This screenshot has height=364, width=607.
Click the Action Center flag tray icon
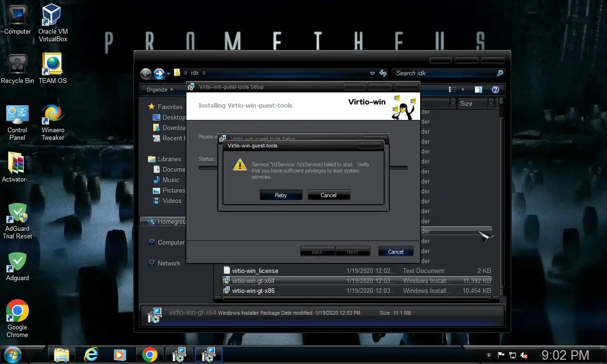501,355
